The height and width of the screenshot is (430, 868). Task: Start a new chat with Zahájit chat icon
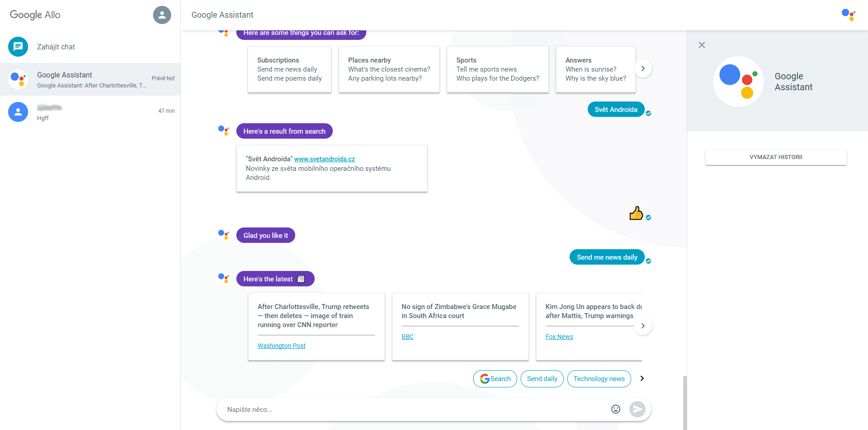coord(18,47)
